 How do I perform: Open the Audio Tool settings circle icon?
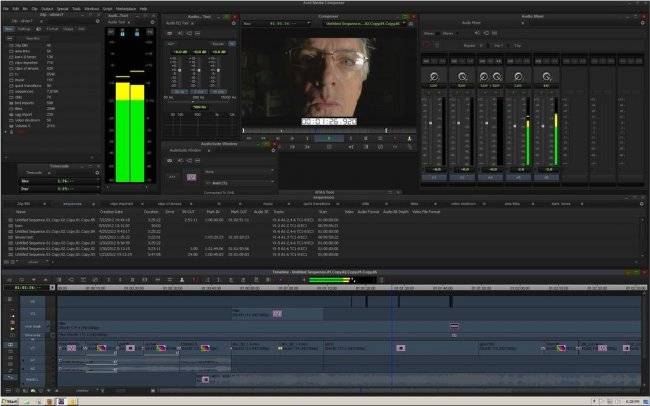153,22
